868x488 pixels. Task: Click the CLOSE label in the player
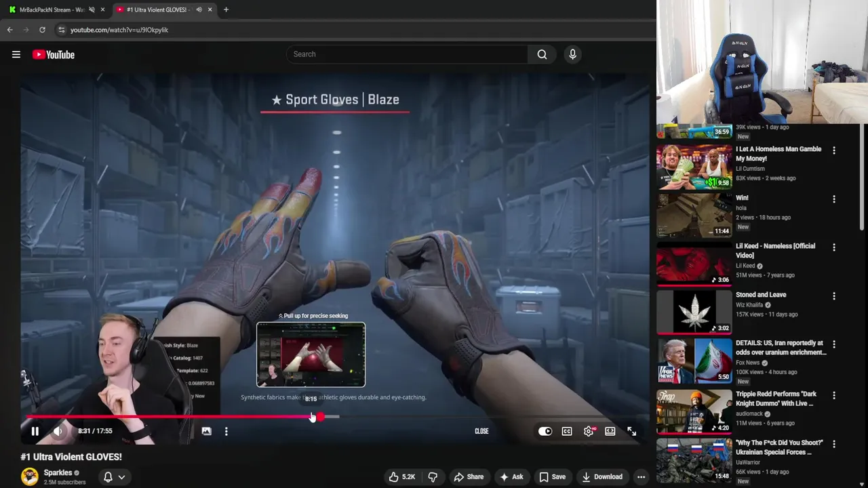[481, 431]
